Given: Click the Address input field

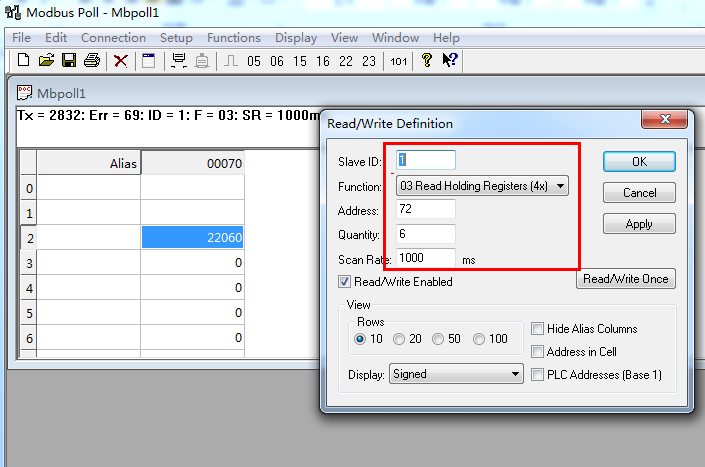Looking at the screenshot, I should [426, 209].
